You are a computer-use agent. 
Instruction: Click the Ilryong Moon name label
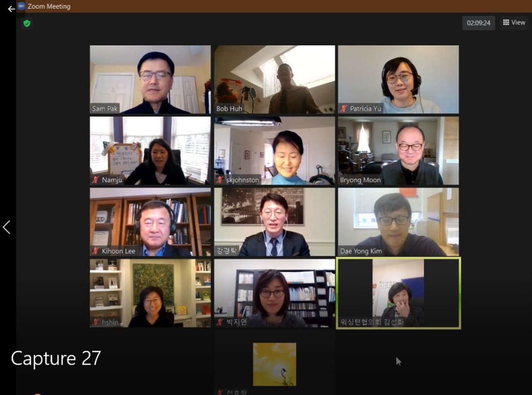tap(360, 180)
